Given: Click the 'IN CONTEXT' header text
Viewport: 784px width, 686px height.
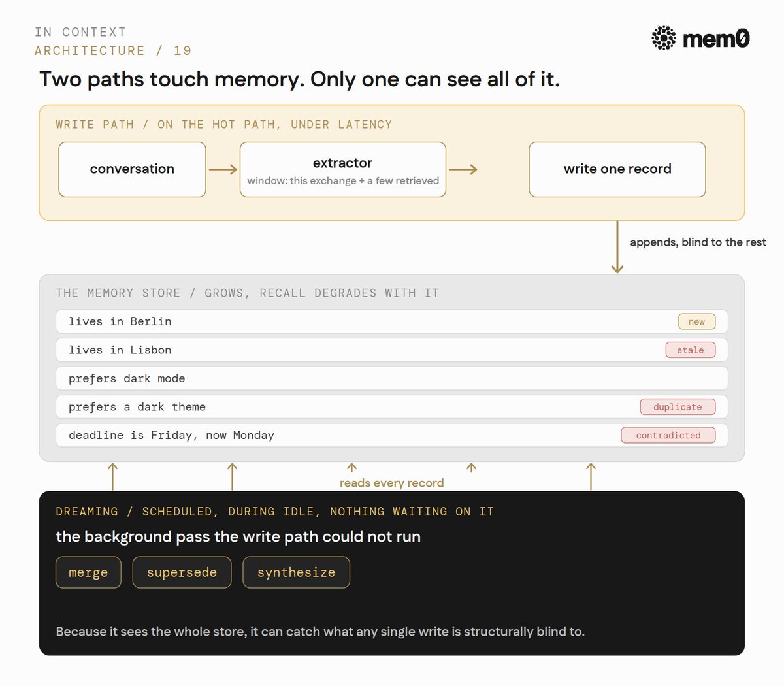Looking at the screenshot, I should pos(80,32).
